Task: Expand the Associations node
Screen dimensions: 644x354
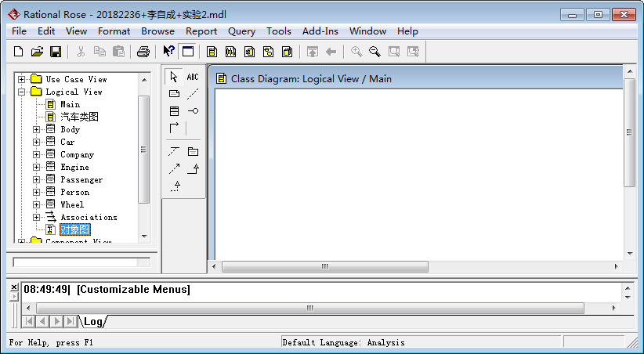Action: click(37, 217)
